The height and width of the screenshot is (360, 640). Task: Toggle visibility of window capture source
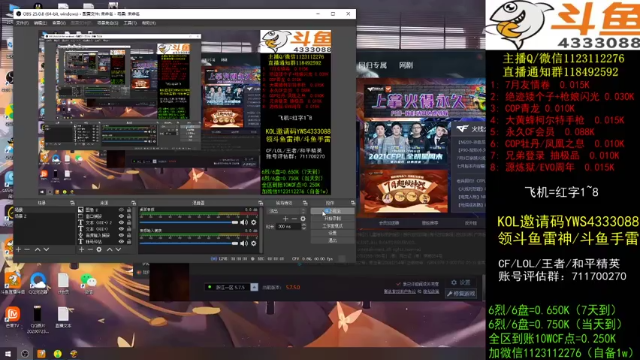121,216
